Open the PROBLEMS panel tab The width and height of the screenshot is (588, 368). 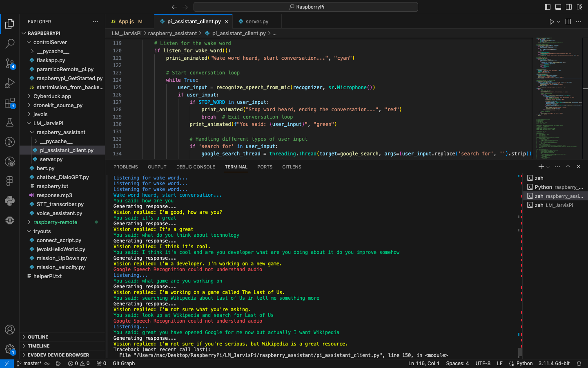pos(126,167)
